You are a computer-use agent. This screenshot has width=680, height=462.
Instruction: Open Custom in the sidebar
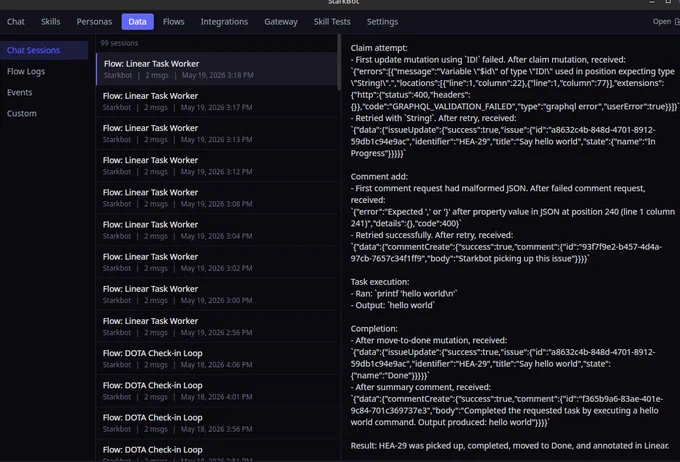(44, 113)
